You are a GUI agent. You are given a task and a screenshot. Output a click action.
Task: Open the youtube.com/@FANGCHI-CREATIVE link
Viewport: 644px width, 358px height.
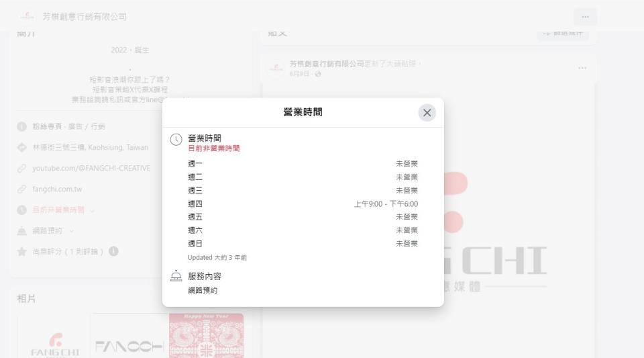(x=91, y=169)
